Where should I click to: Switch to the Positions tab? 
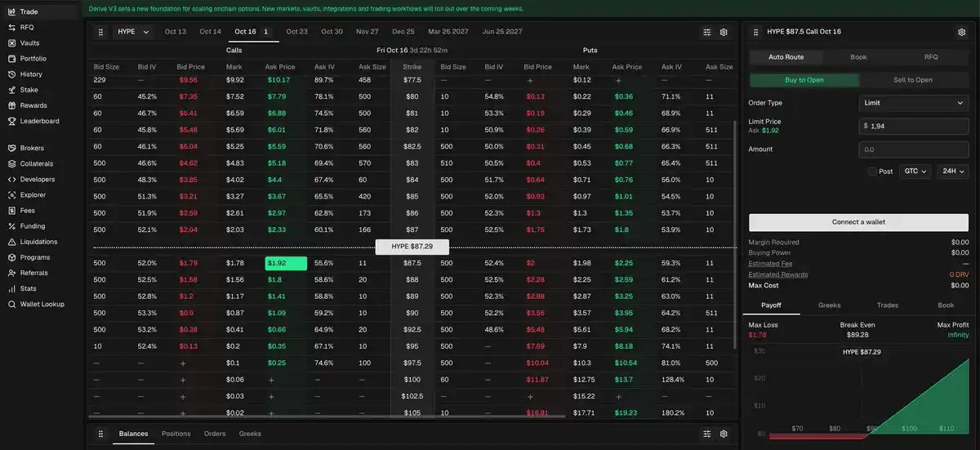pyautogui.click(x=176, y=434)
